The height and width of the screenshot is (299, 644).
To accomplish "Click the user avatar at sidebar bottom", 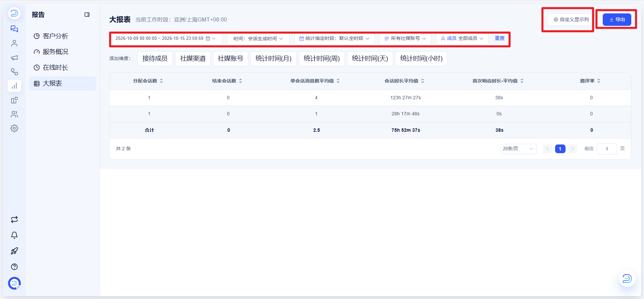I will (14, 283).
